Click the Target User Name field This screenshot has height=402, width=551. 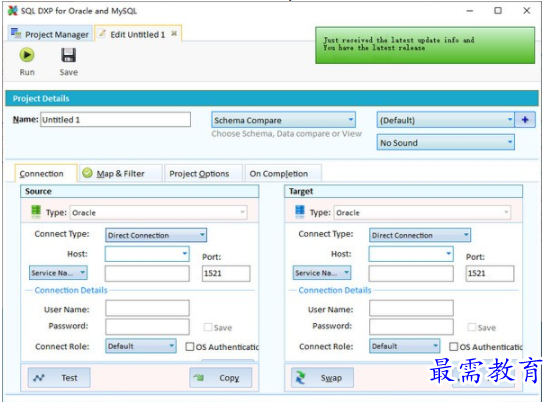(x=411, y=308)
